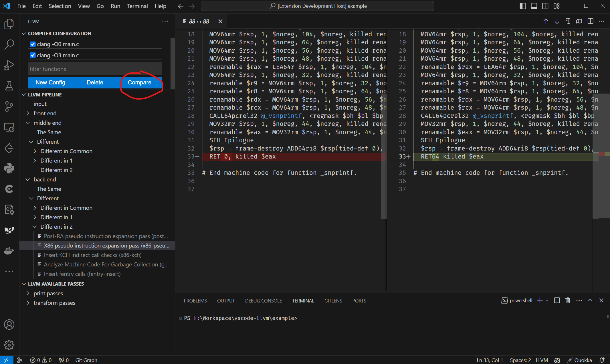Image resolution: width=610 pixels, height=364 pixels.
Task: Click the Compare button
Action: pyautogui.click(x=140, y=82)
